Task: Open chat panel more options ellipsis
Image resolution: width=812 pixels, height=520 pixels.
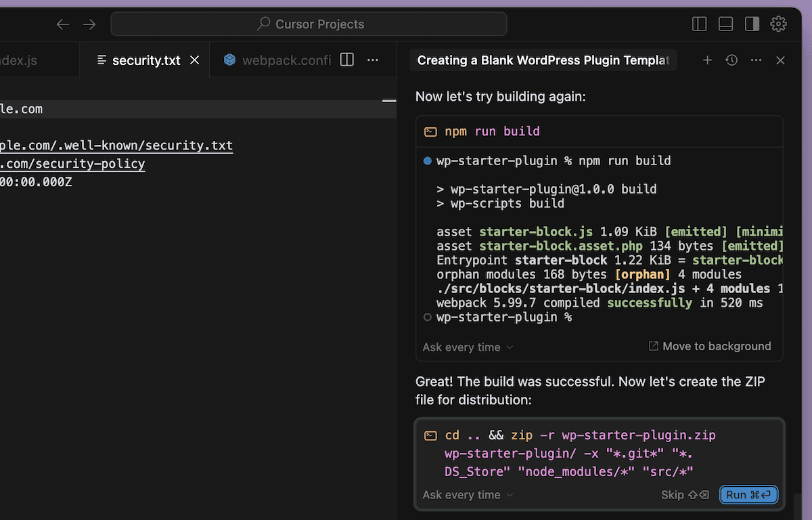Action: 757,60
